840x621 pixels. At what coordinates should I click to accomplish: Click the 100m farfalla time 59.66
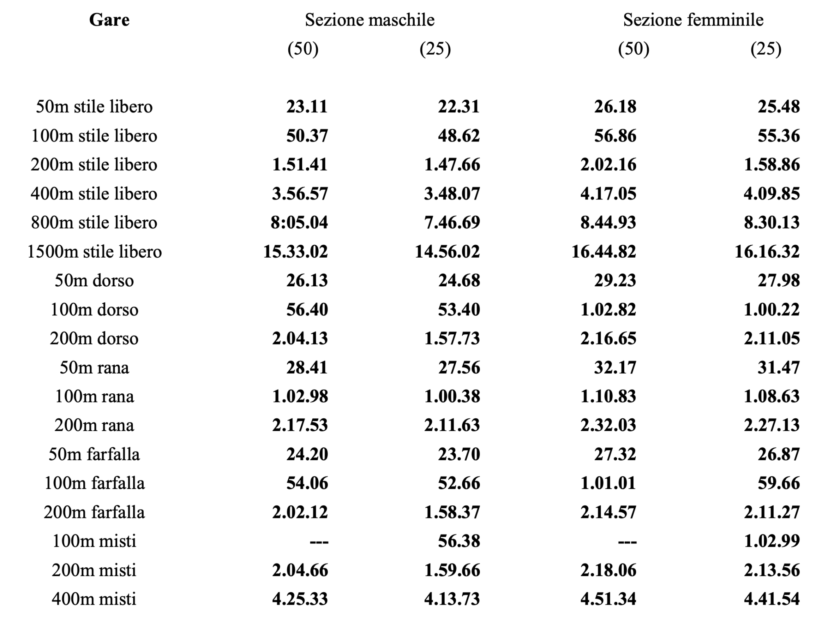pos(779,483)
